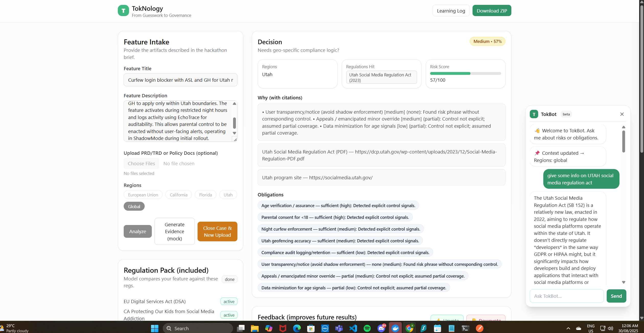This screenshot has height=333, width=644.
Task: Open Visual Studio Code in taskbar
Action: pos(353,328)
